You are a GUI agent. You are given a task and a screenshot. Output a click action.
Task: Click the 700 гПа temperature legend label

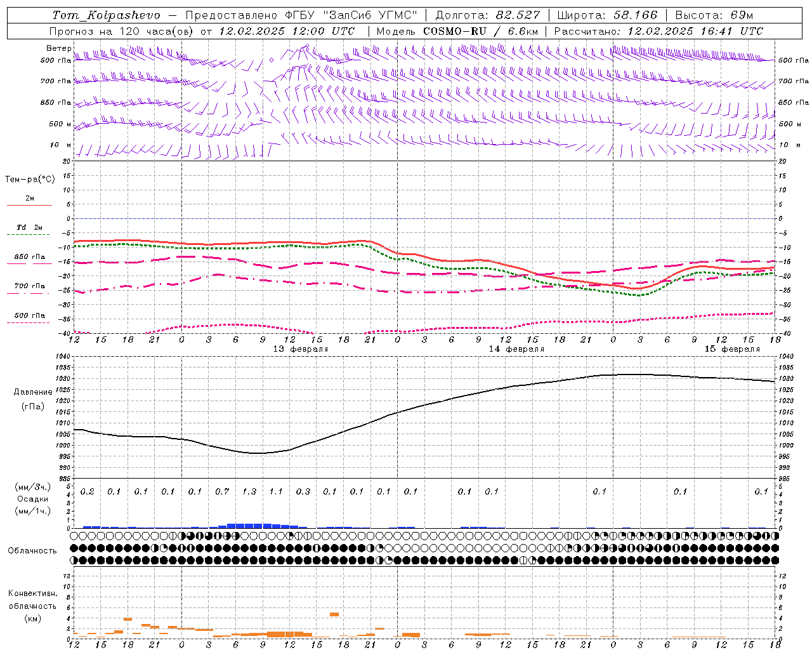click(30, 286)
